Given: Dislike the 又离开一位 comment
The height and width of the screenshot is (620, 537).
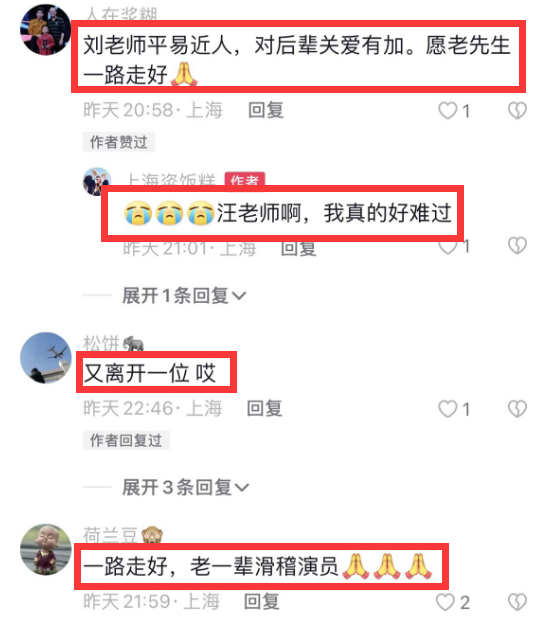Looking at the screenshot, I should coord(517,409).
